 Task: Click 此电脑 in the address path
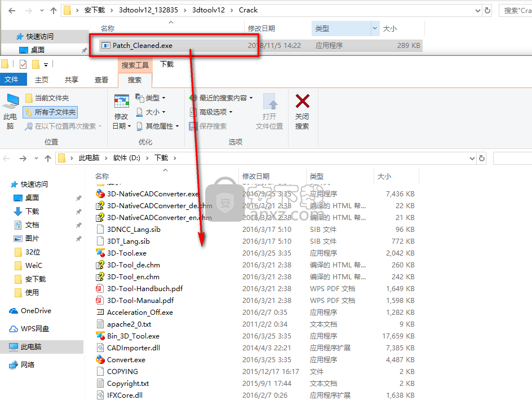pyautogui.click(x=89, y=158)
